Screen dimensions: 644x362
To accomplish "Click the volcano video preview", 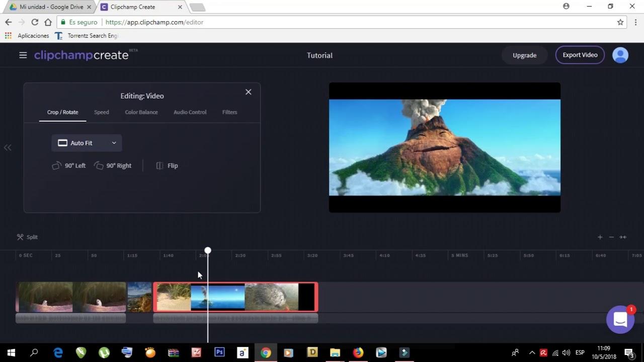I will (x=444, y=147).
